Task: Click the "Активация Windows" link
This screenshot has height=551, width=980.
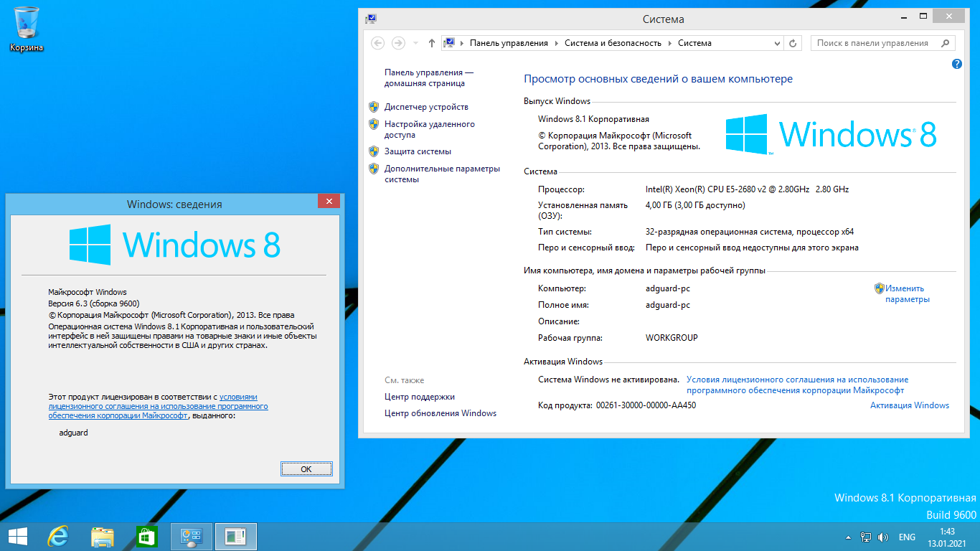Action: pos(909,405)
